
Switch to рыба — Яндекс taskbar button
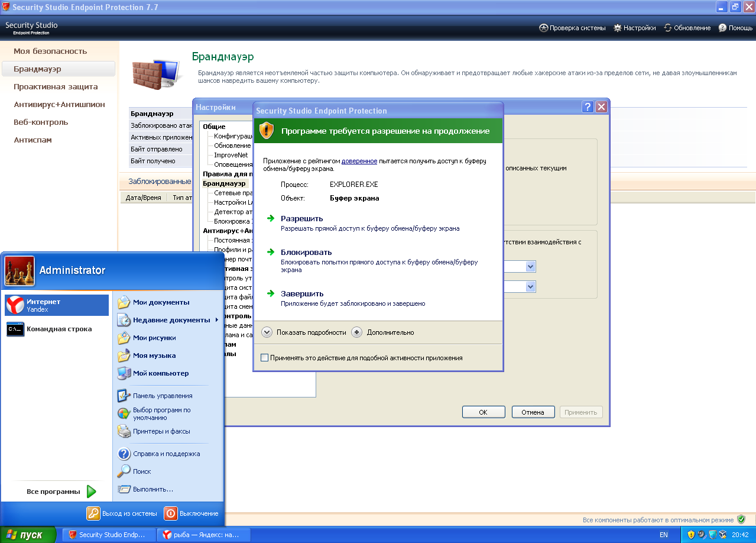(203, 535)
